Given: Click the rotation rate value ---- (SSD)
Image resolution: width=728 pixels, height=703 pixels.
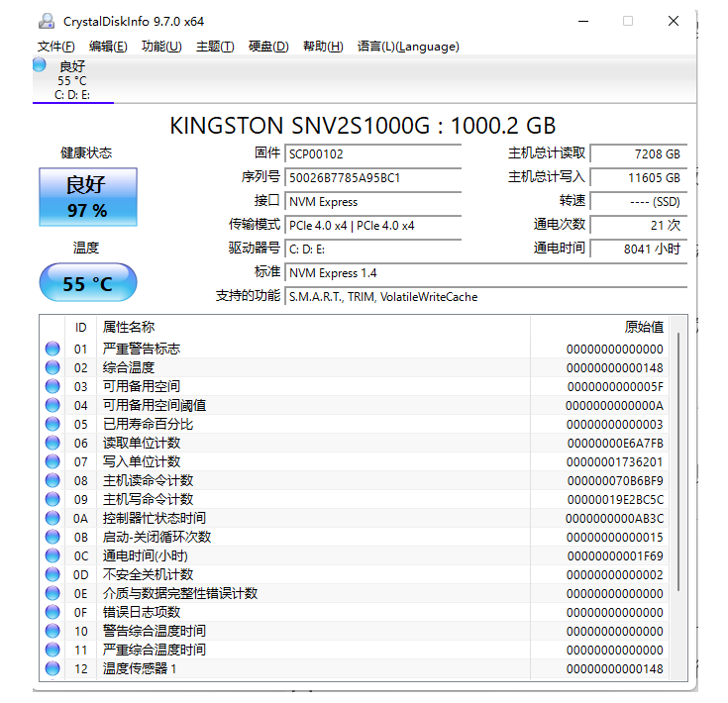Looking at the screenshot, I should (x=639, y=202).
